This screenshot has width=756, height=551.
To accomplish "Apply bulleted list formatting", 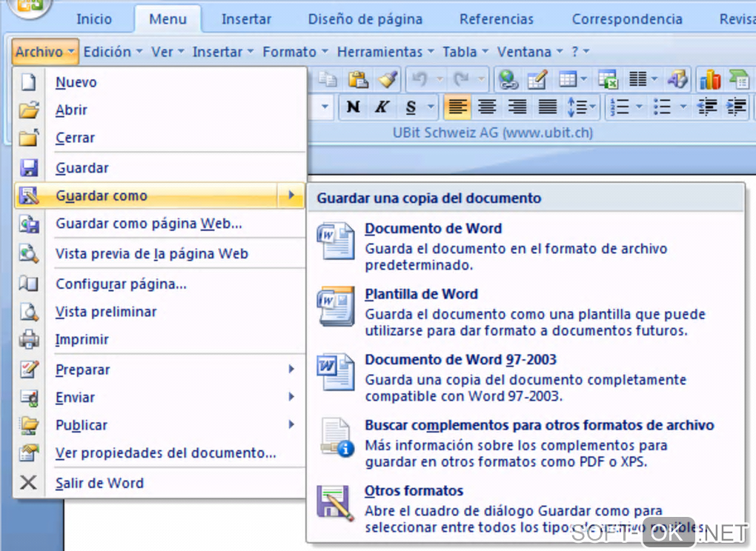I will point(663,107).
